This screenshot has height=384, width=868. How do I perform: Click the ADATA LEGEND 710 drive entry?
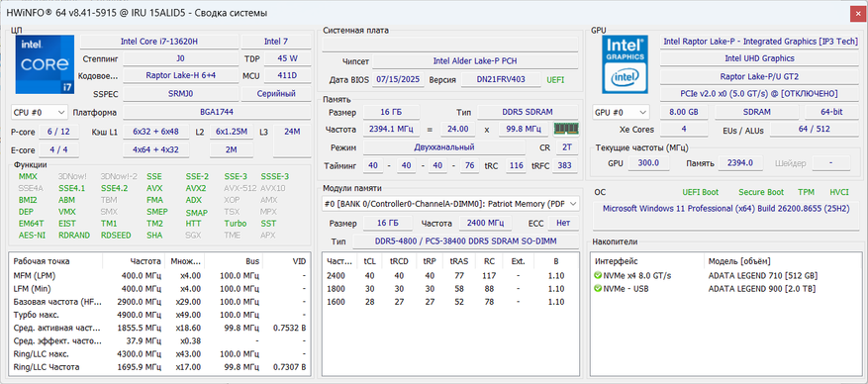[x=763, y=275]
